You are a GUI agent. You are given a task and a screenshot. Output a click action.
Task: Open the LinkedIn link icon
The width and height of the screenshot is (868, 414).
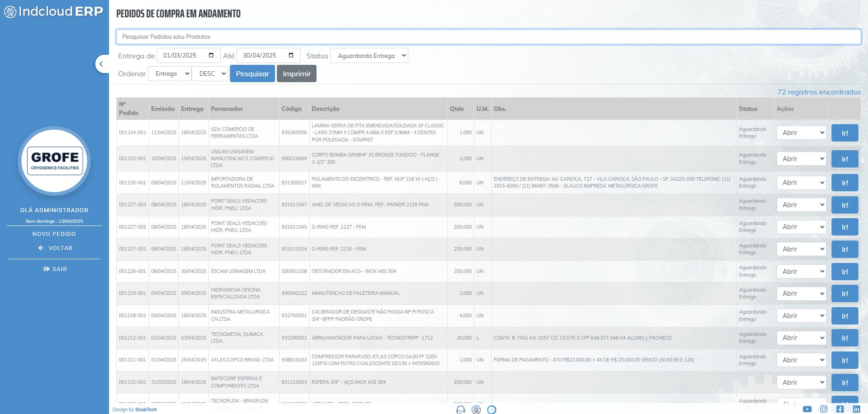pyautogui.click(x=856, y=409)
